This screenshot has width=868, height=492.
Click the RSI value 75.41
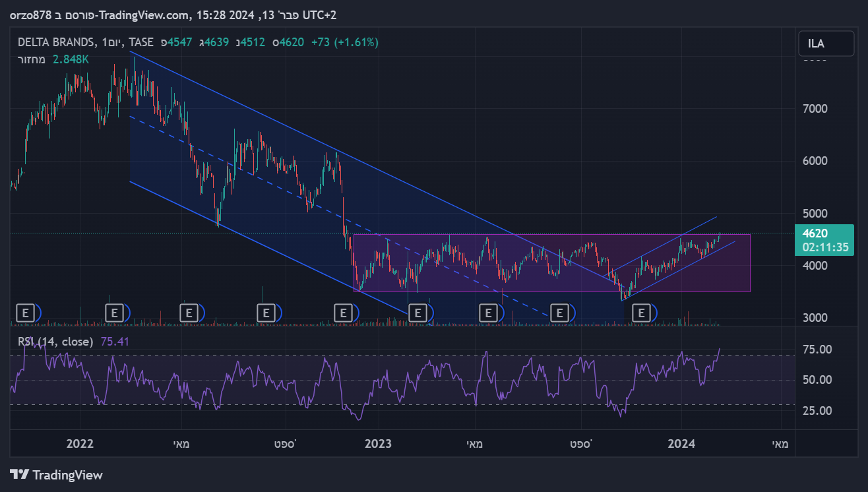coord(115,342)
